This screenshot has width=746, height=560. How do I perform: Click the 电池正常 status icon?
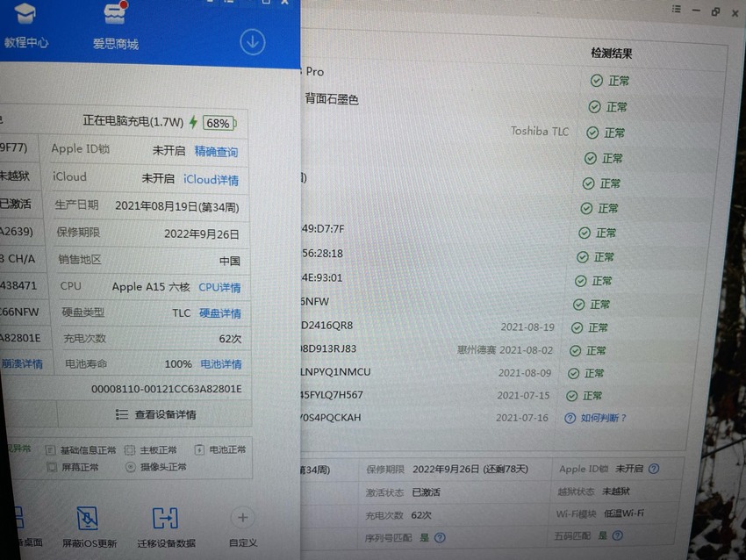[199, 449]
